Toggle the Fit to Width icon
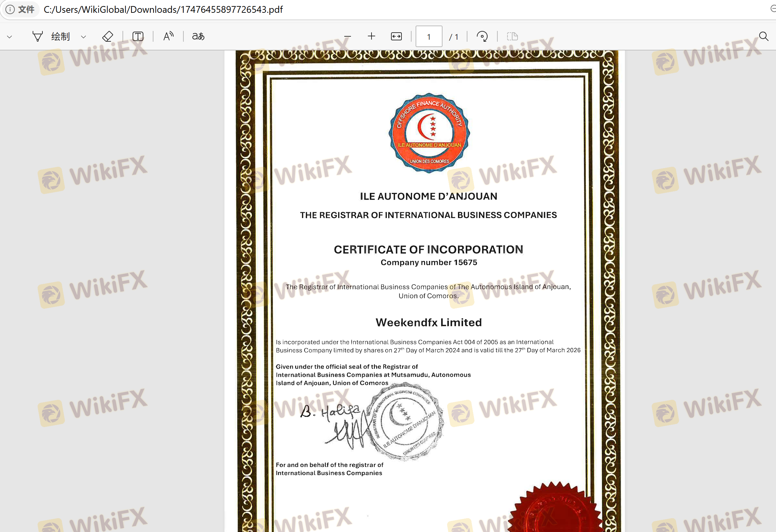Image resolution: width=776 pixels, height=532 pixels. 396,36
